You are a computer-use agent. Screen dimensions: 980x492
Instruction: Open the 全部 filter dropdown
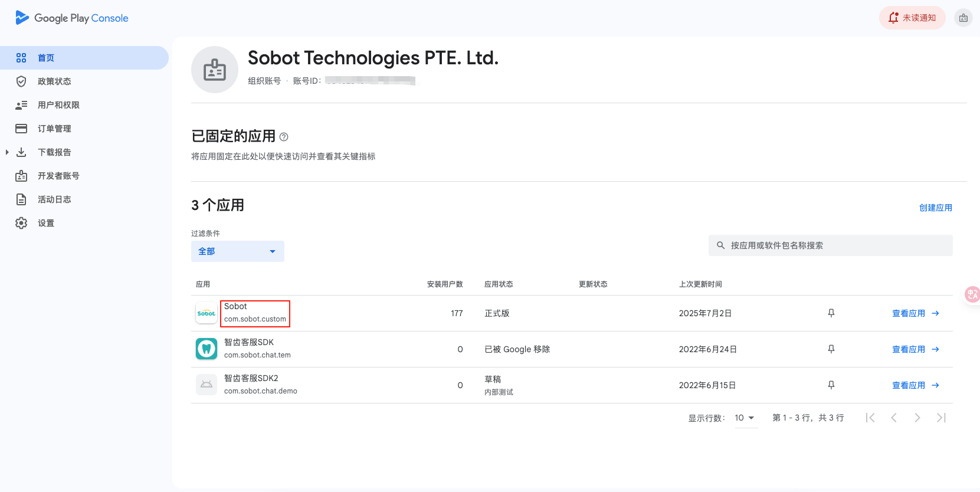click(238, 251)
